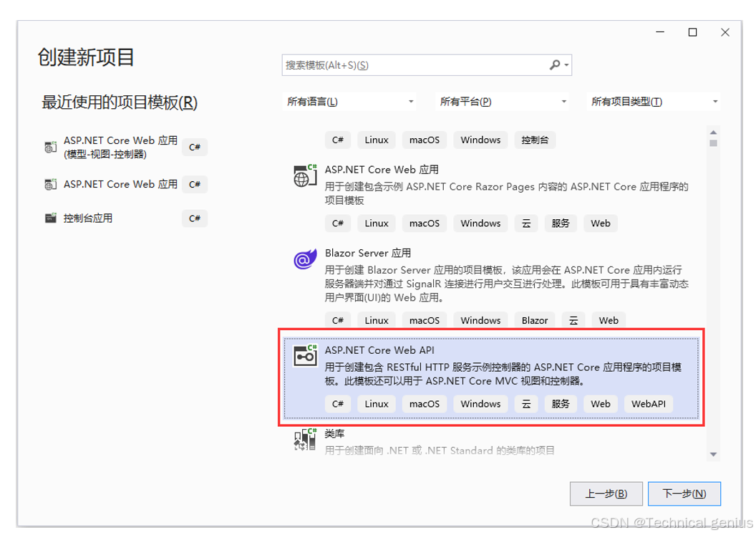Click the recent ASP.NET Core Web 应用 icon
The width and height of the screenshot is (756, 535).
point(51,184)
